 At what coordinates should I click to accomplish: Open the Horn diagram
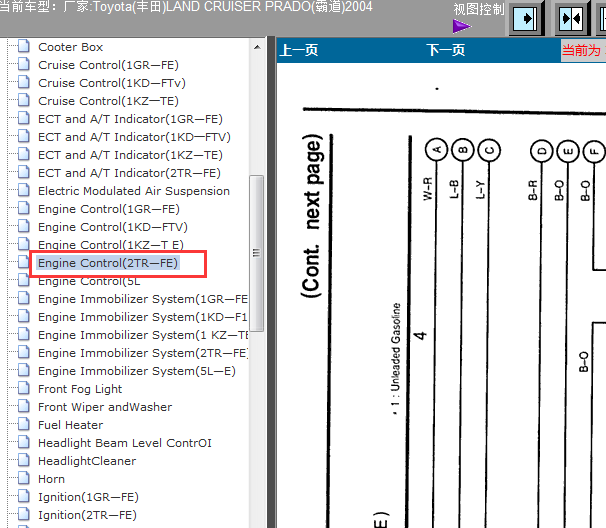51,479
